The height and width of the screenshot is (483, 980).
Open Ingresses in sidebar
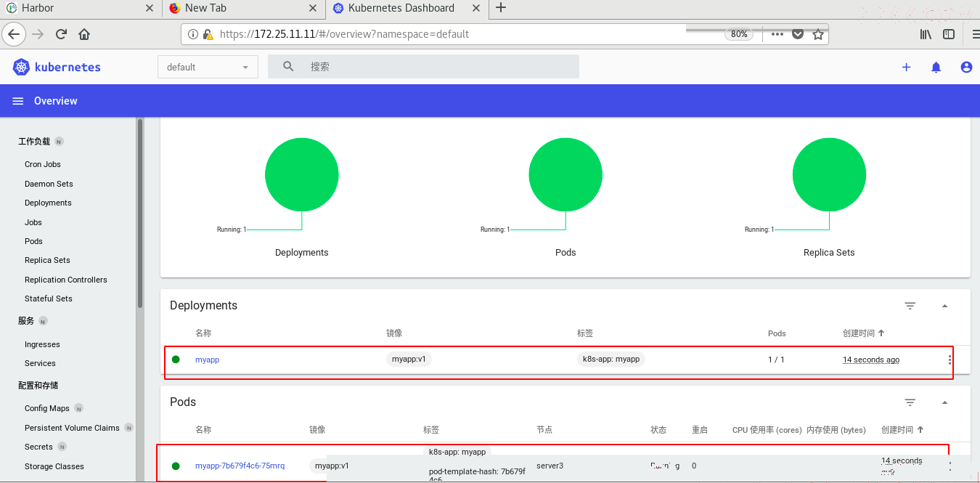coord(42,345)
